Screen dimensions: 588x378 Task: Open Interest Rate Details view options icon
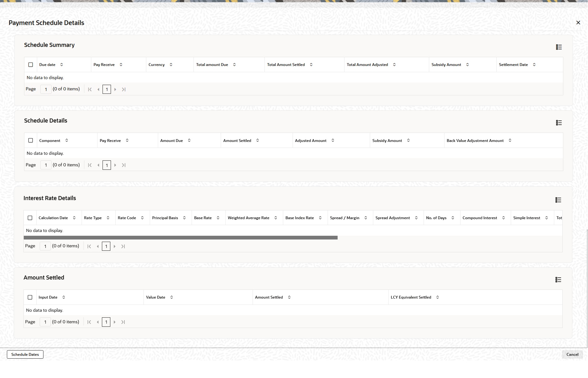pyautogui.click(x=558, y=200)
